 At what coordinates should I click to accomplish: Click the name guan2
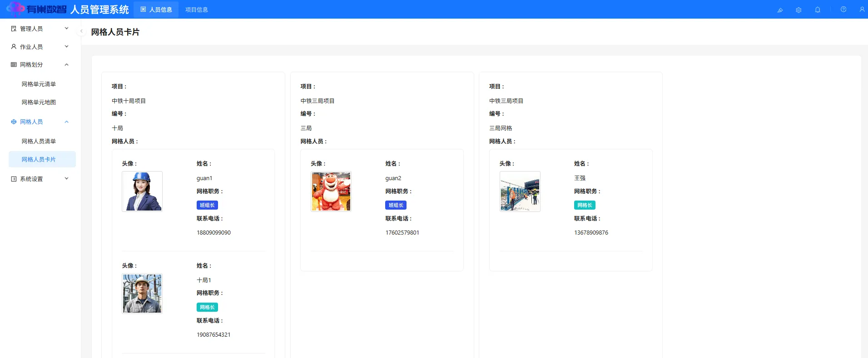pos(393,178)
